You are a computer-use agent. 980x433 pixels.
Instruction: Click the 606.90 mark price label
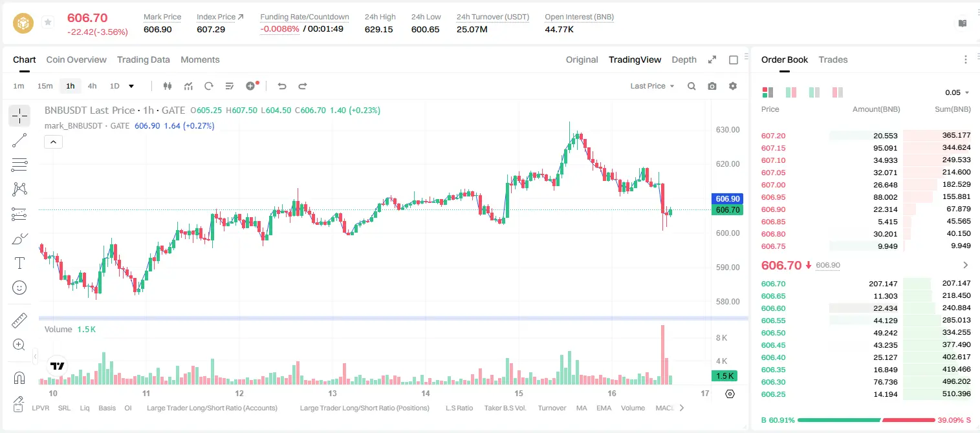click(x=726, y=199)
